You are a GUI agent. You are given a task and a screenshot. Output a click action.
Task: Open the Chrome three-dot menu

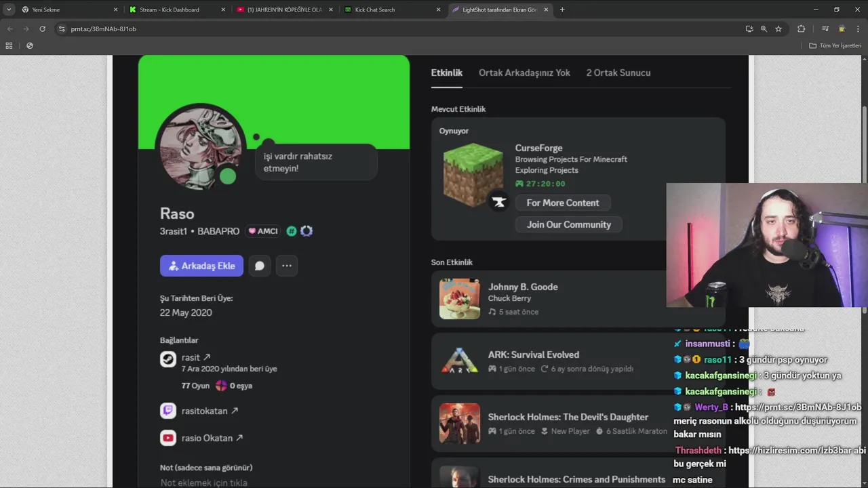pyautogui.click(x=859, y=29)
